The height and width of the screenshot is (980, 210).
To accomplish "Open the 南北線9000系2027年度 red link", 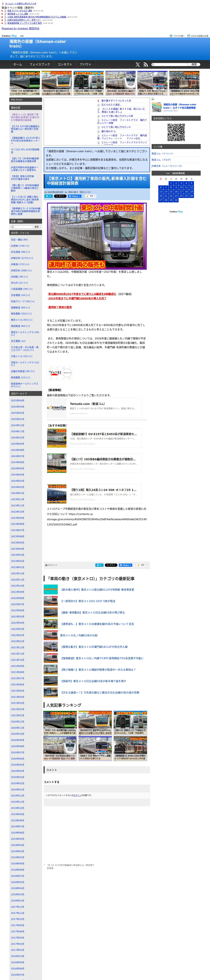I will click(82, 294).
